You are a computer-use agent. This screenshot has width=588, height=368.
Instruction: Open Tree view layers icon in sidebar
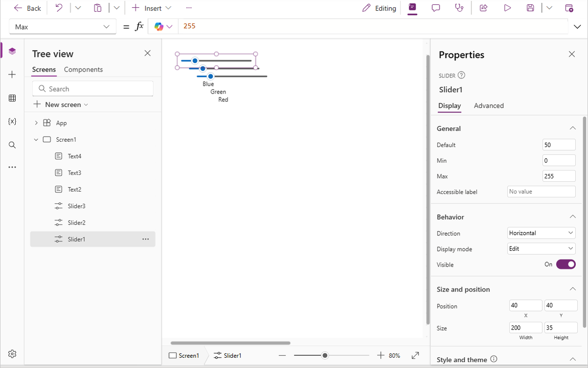click(12, 51)
